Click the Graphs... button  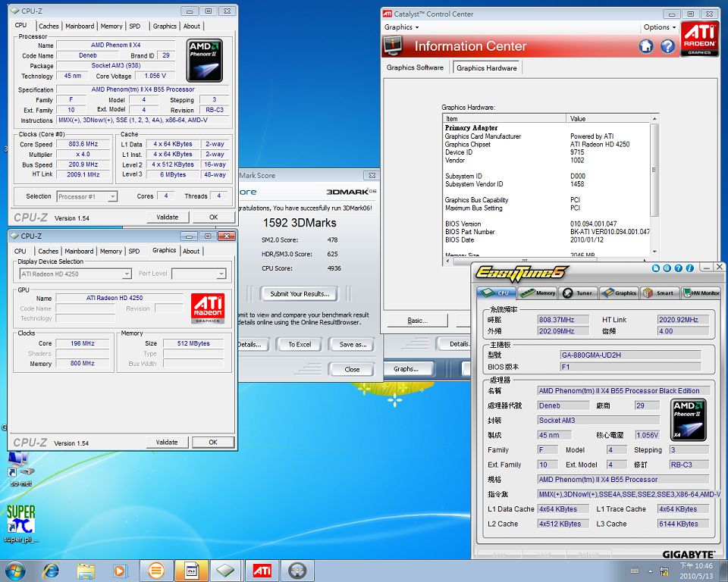point(406,369)
